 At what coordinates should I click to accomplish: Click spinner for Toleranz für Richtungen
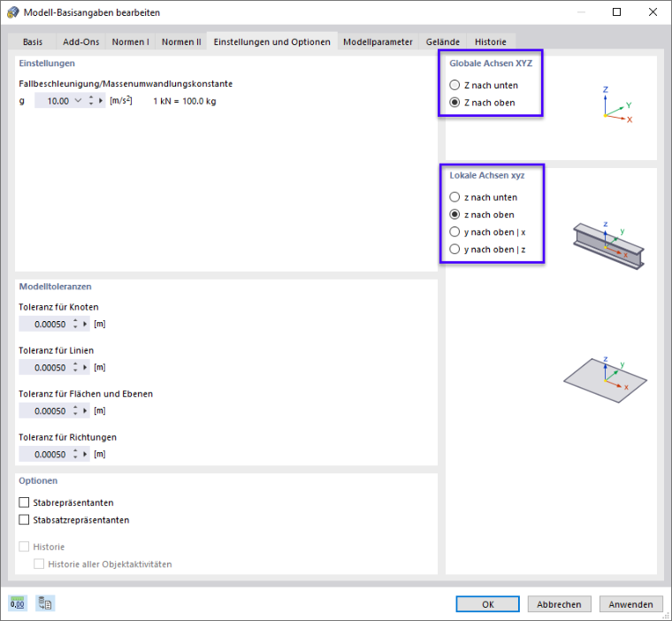[75, 454]
